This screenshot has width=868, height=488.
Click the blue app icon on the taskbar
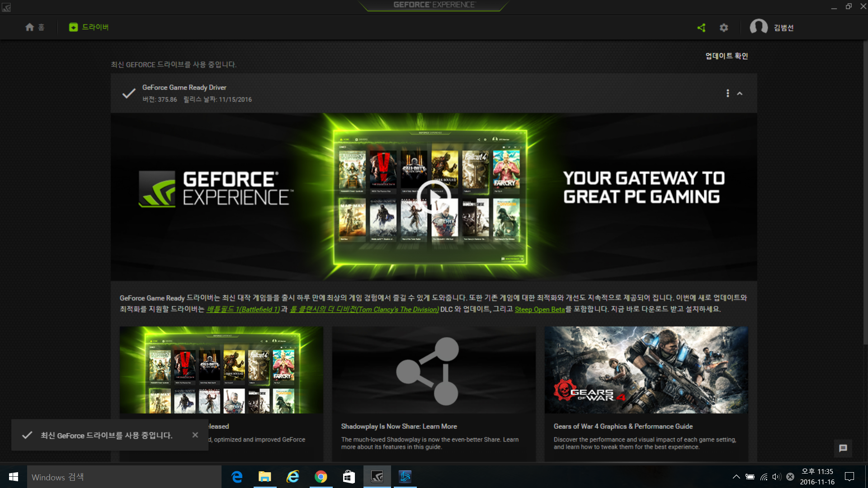[405, 477]
